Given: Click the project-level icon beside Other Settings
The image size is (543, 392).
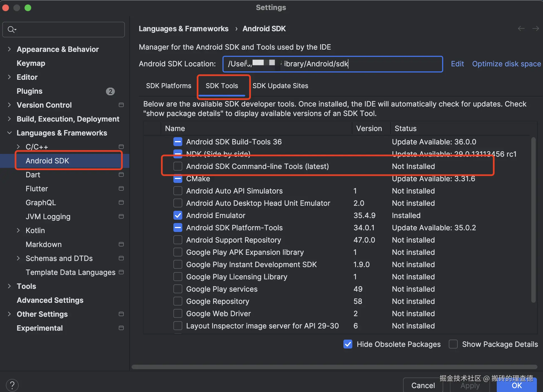Looking at the screenshot, I should pyautogui.click(x=121, y=314).
